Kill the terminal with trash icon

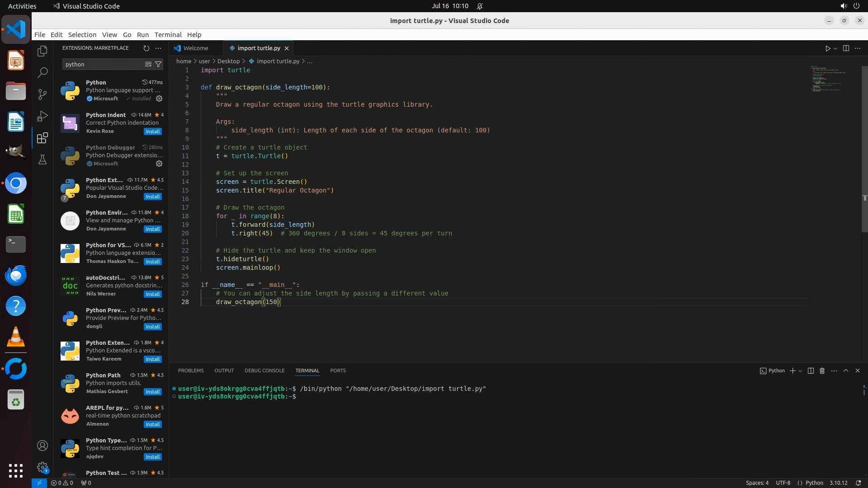pos(822,371)
